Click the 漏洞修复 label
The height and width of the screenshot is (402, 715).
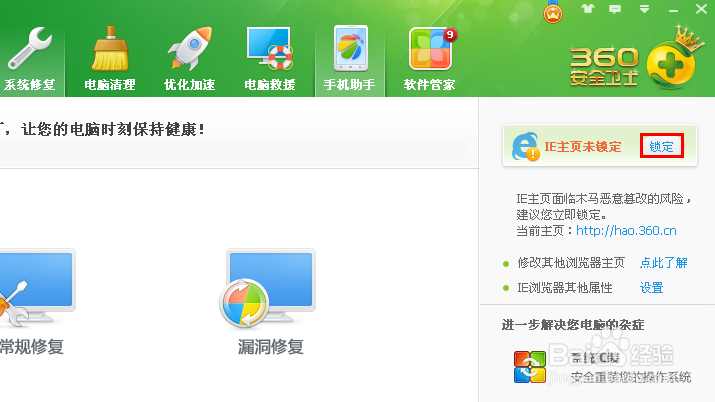(270, 347)
